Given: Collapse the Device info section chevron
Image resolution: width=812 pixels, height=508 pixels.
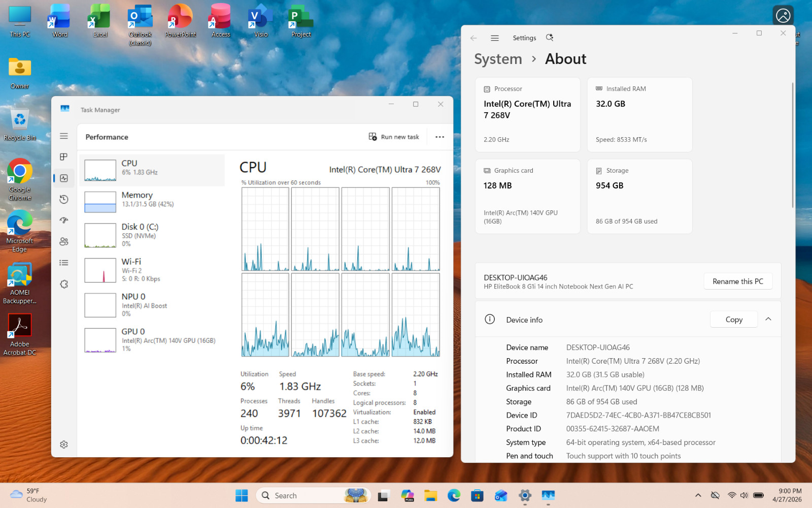Looking at the screenshot, I should click(768, 319).
